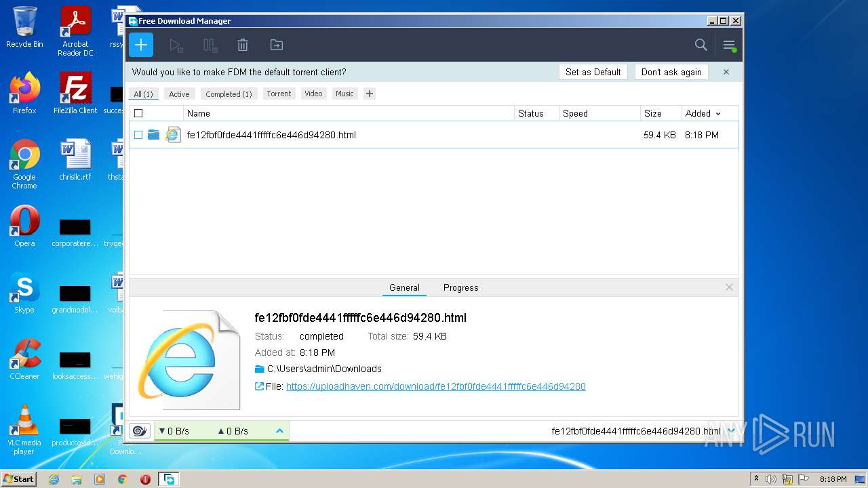Open the Skype desktop icon
Viewport: 868px width, 488px height.
pyautogui.click(x=24, y=293)
